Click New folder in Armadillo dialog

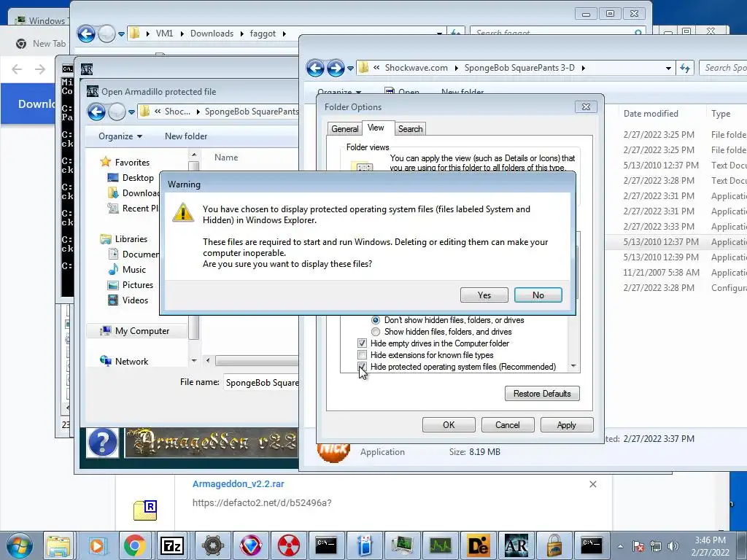186,136
